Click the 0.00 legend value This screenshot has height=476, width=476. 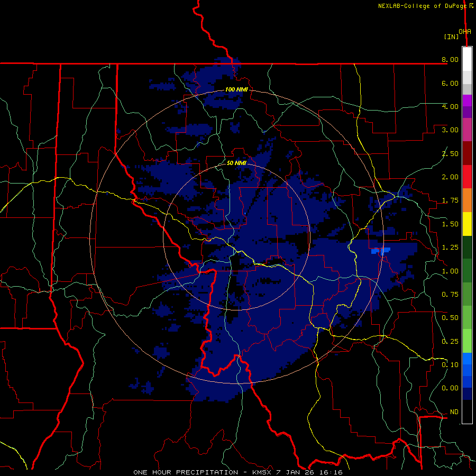(x=450, y=388)
